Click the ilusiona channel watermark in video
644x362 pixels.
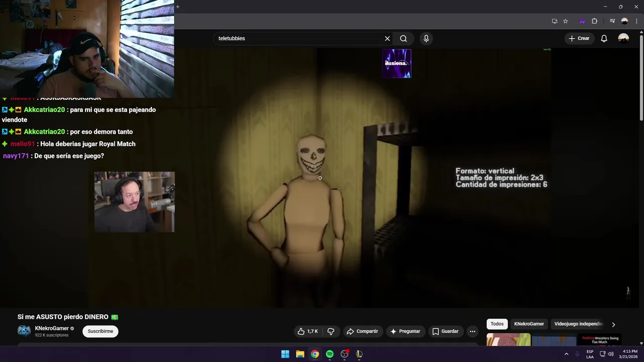pyautogui.click(x=396, y=63)
